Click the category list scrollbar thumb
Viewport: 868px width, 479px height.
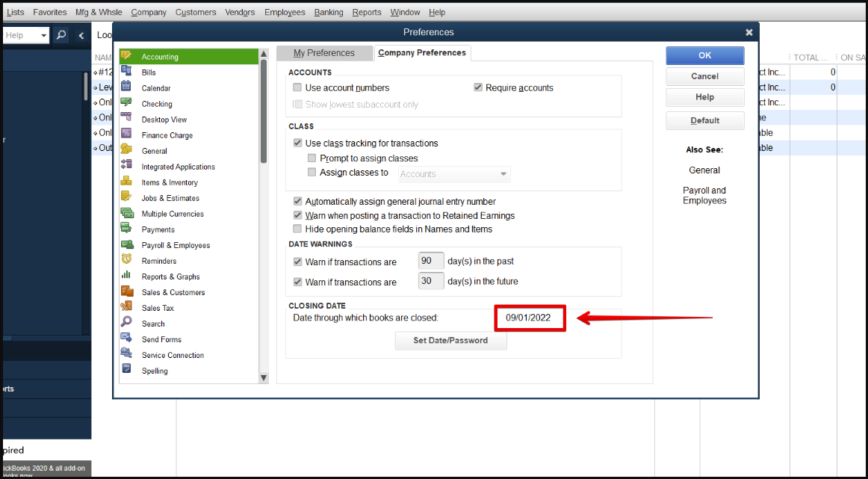(264, 111)
